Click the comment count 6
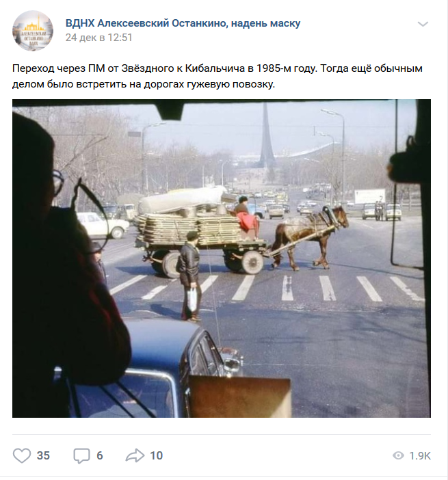This screenshot has width=448, height=480. pos(100,456)
